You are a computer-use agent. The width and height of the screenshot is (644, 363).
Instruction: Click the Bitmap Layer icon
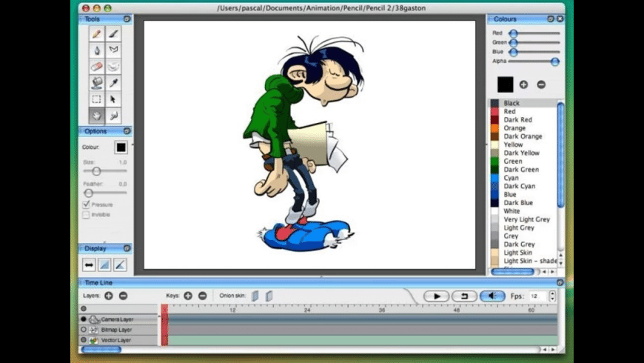94,330
